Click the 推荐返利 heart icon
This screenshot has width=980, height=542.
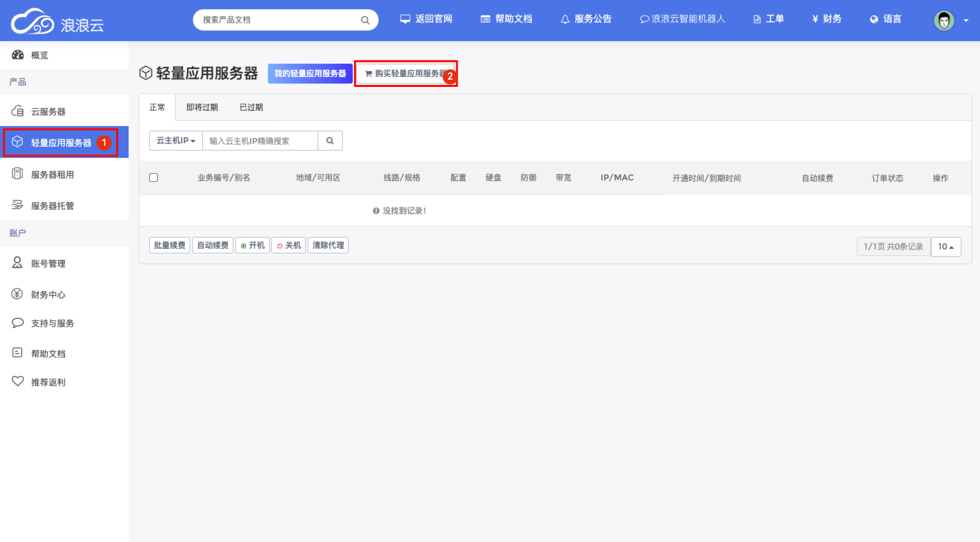pos(18,381)
